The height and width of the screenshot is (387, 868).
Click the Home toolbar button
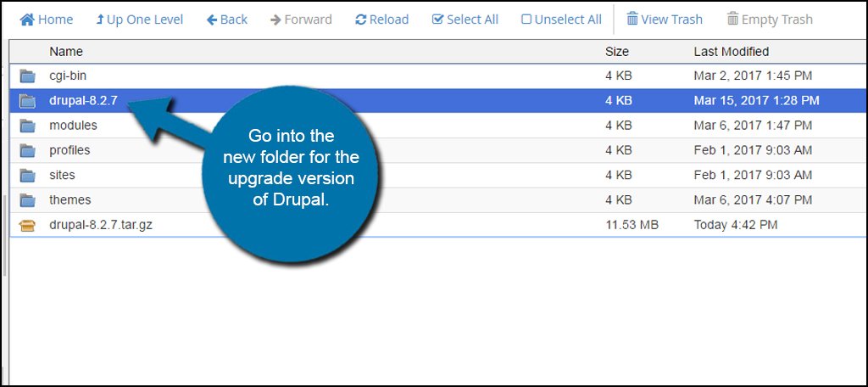pyautogui.click(x=47, y=20)
